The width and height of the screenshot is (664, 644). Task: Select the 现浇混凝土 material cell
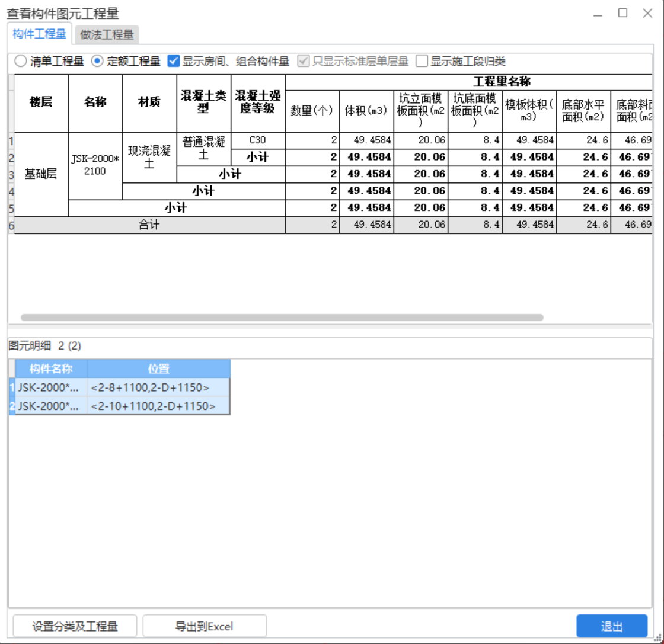pos(149,158)
